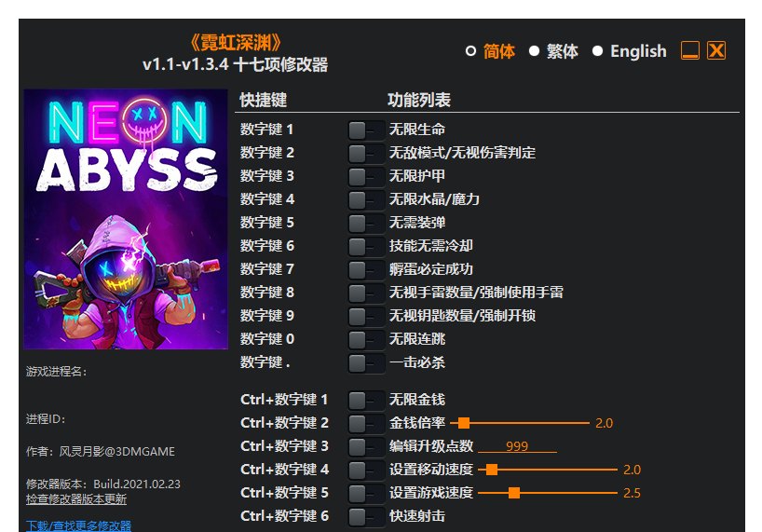Click the orange X close icon

pos(716,50)
